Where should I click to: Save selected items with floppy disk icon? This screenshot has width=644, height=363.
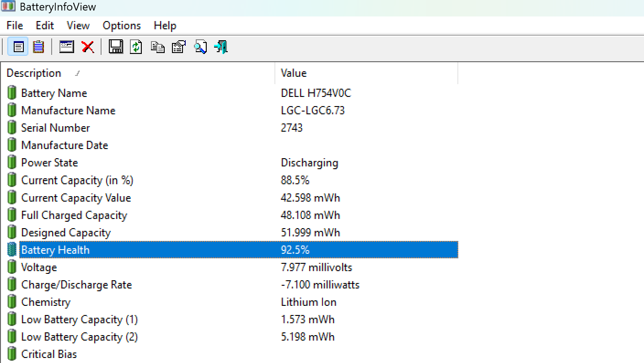[x=116, y=47]
